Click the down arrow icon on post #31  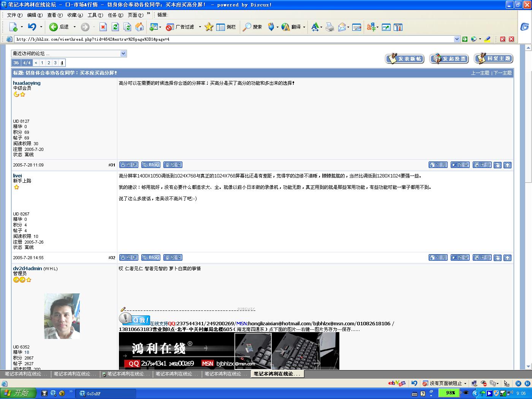tap(498, 165)
